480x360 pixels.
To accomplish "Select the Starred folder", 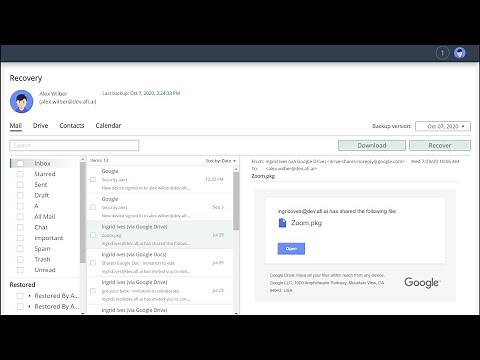I will coord(45,174).
